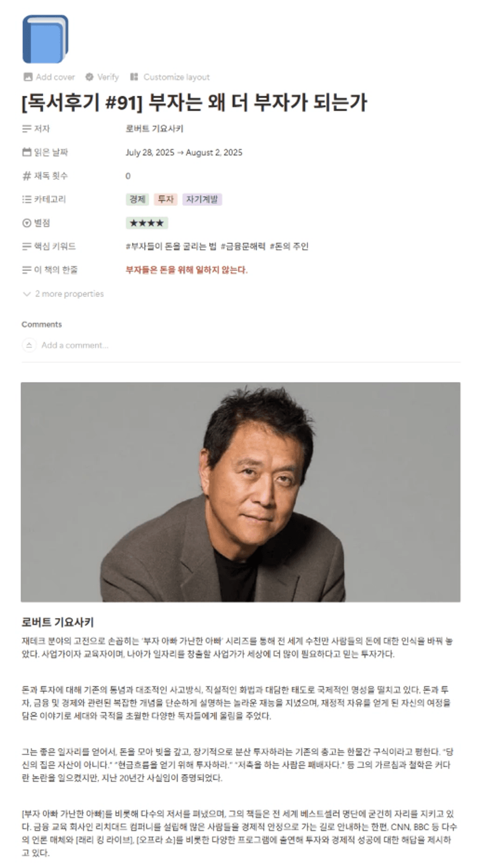Screen dimensions: 486x868
Task: Edit the date range July 28 to August 2
Action: [184, 152]
